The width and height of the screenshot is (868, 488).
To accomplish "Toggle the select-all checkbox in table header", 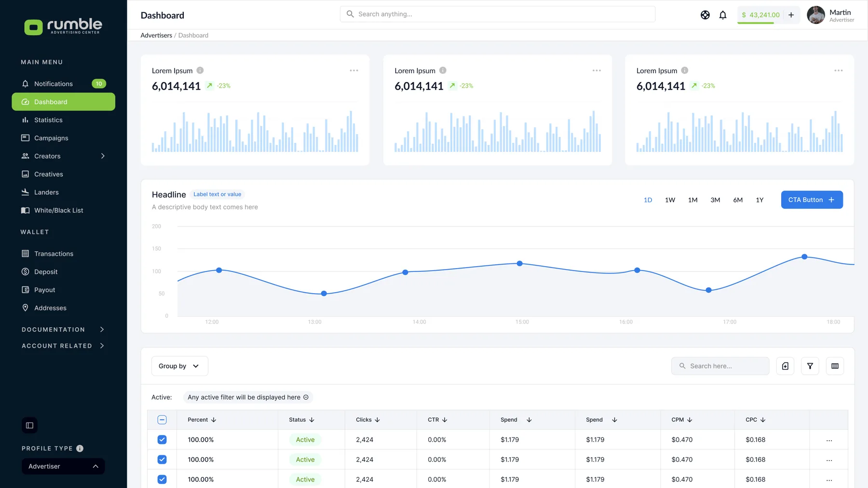I will coord(162,420).
